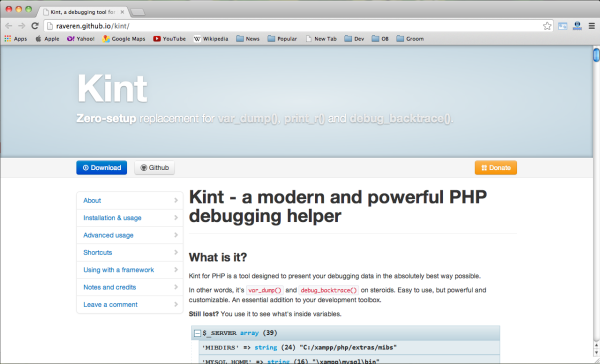Open Shortcuts sidebar item
This screenshot has width=600, height=364.
click(130, 253)
